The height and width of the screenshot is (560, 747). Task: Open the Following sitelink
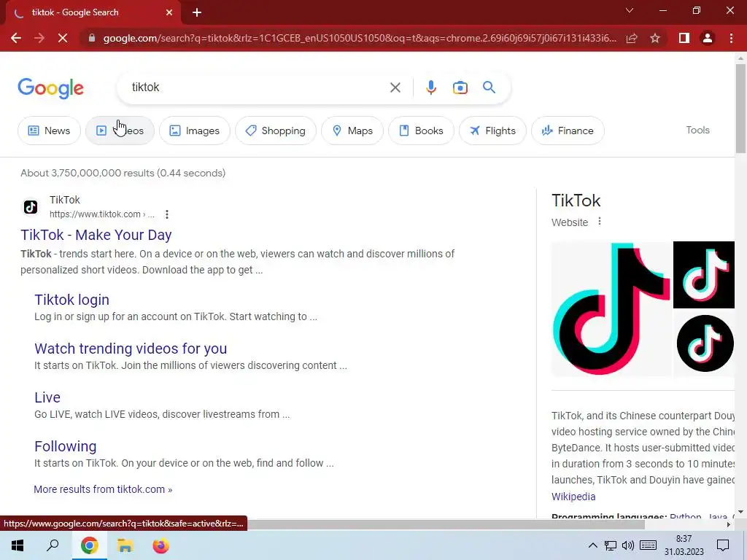click(x=65, y=446)
